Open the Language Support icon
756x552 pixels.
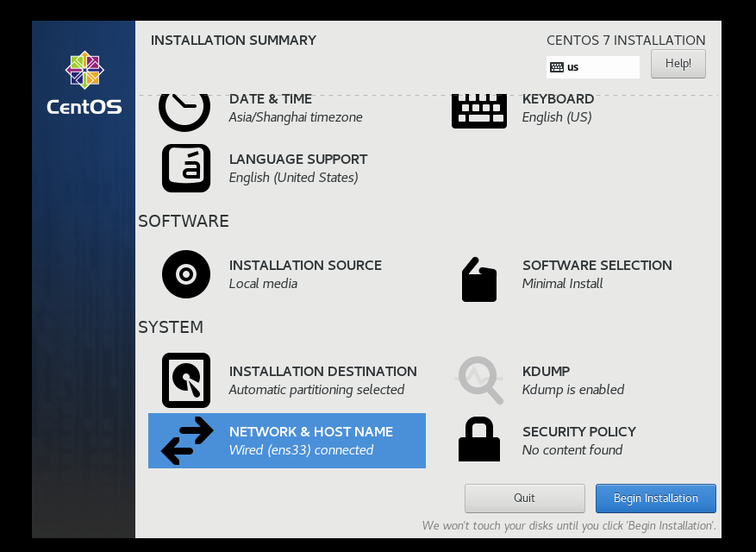coord(186,168)
